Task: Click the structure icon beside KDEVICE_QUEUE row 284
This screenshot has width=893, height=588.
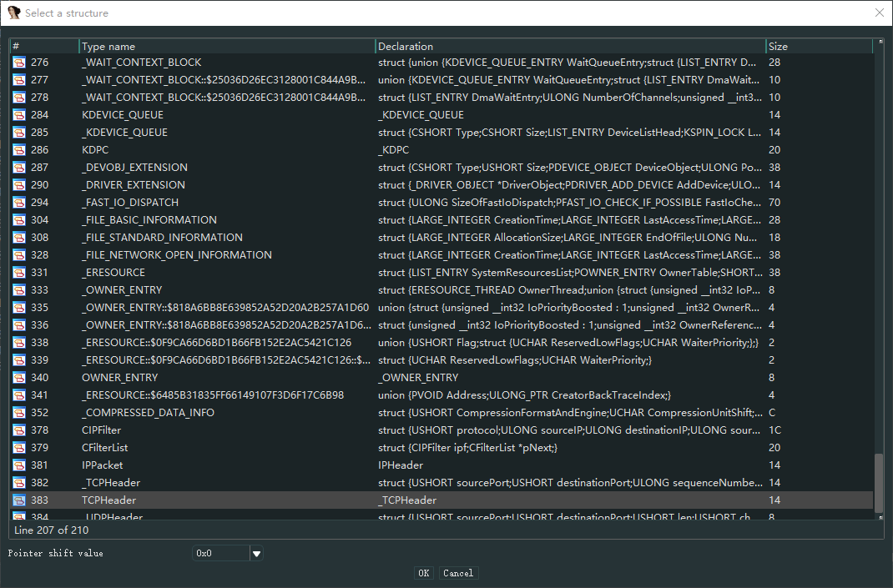Action: coord(19,115)
